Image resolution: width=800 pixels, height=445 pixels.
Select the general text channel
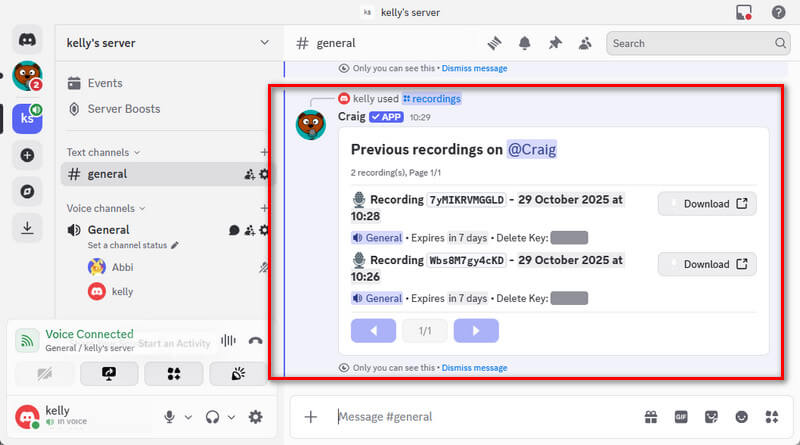108,174
